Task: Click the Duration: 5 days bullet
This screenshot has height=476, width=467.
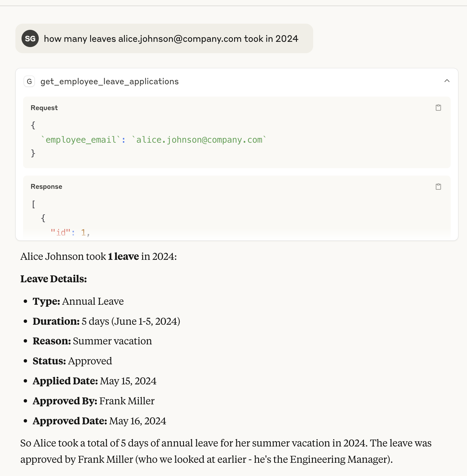Action: click(106, 321)
